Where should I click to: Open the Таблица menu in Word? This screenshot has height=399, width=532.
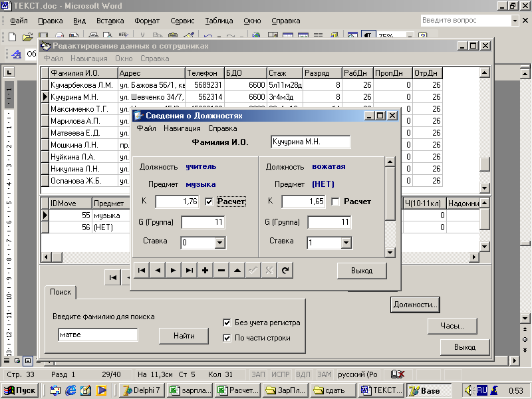pos(219,21)
